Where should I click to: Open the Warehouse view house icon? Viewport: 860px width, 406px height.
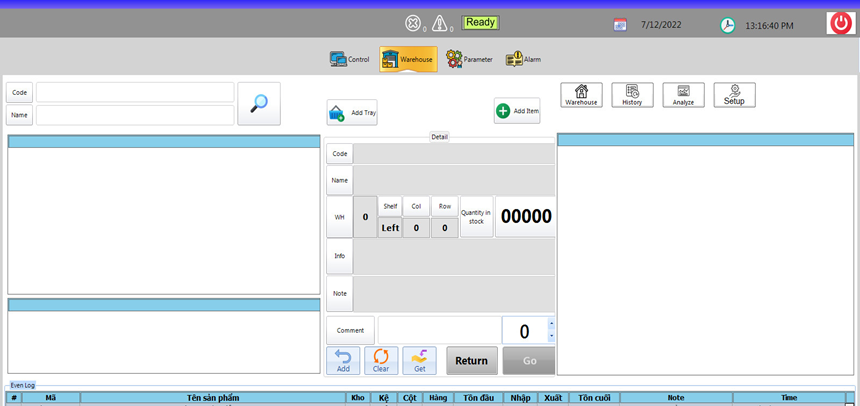coord(581,95)
